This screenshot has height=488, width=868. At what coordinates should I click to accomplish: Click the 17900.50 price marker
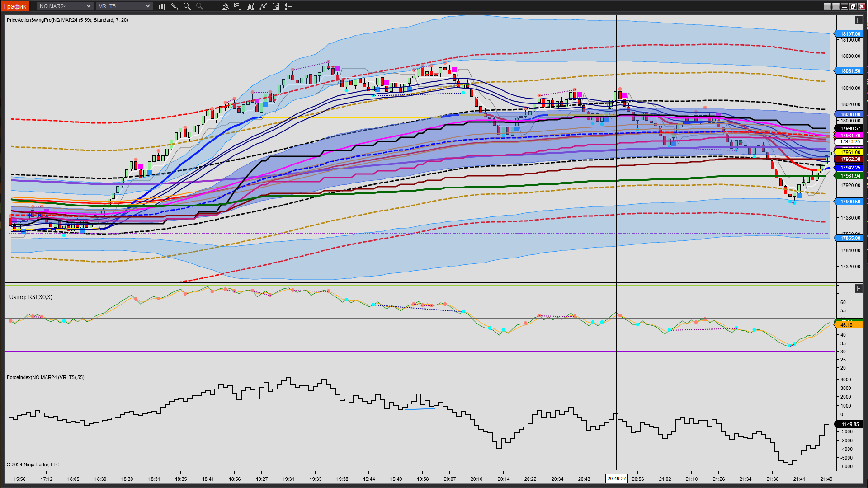pos(849,202)
